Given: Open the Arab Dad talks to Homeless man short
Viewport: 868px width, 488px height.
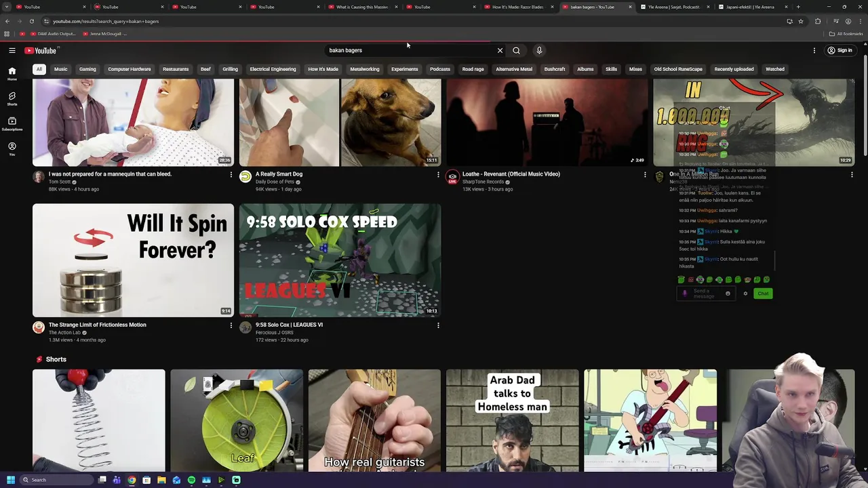Looking at the screenshot, I should pyautogui.click(x=513, y=420).
